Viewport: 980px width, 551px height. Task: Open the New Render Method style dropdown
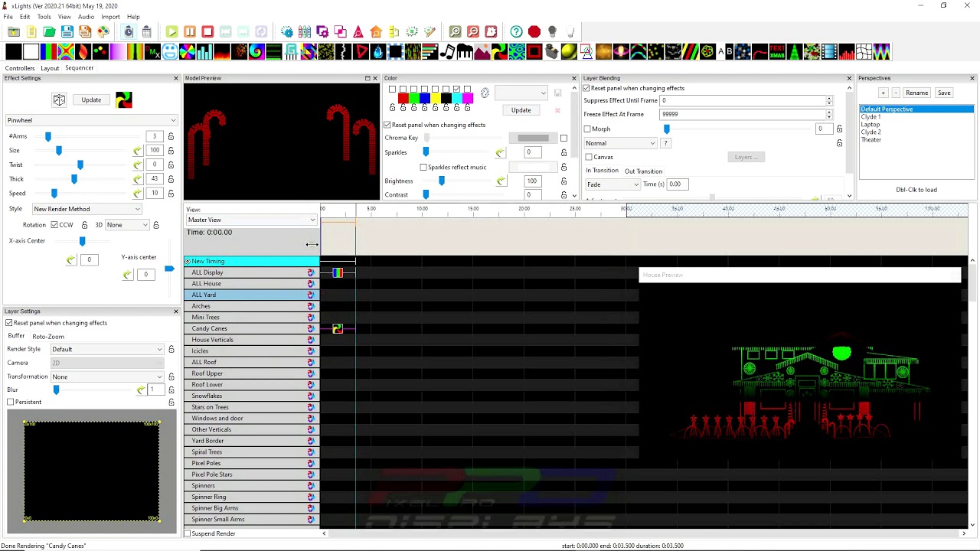point(87,209)
